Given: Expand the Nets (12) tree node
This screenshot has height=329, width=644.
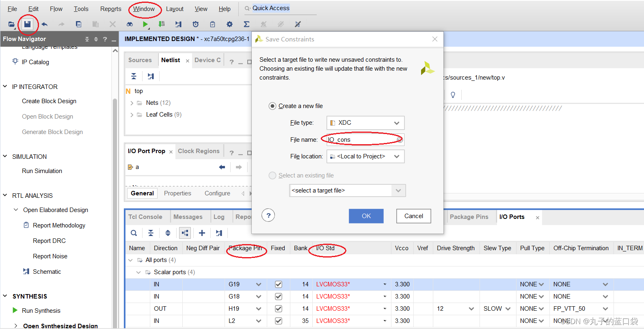Looking at the screenshot, I should pos(132,103).
